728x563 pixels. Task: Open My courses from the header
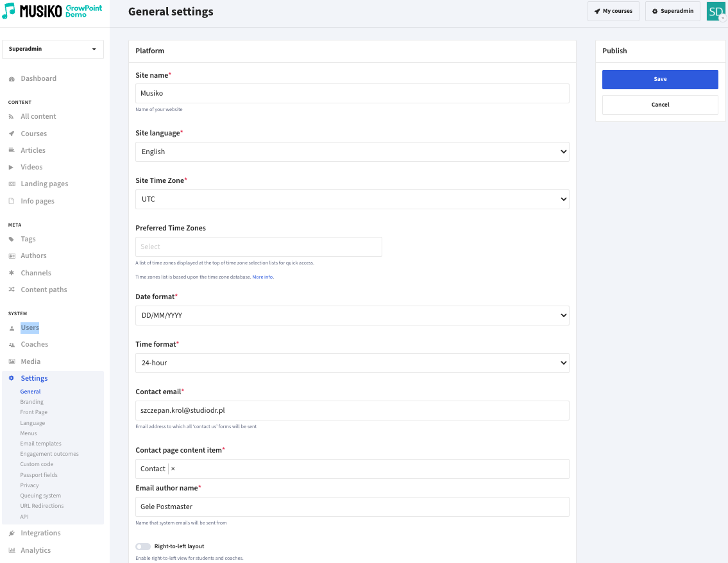click(613, 11)
